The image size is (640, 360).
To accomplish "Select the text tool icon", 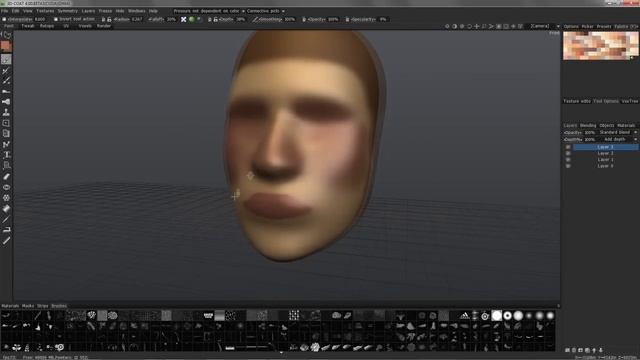I will pyautogui.click(x=6, y=155).
